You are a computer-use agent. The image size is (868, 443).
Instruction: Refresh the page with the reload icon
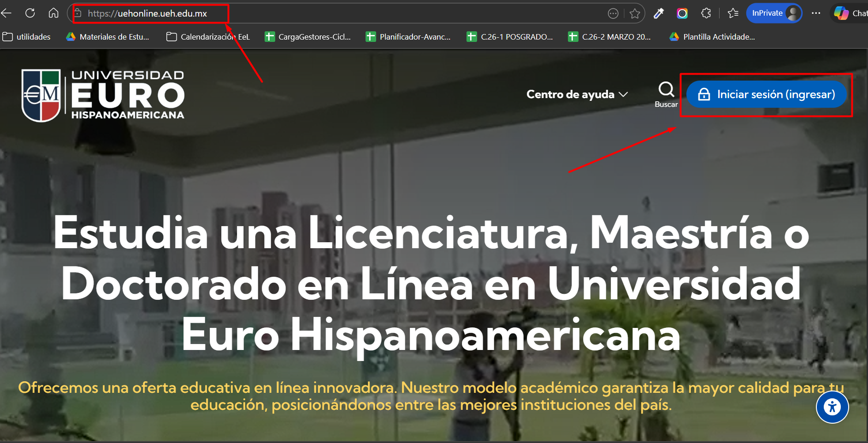(30, 13)
